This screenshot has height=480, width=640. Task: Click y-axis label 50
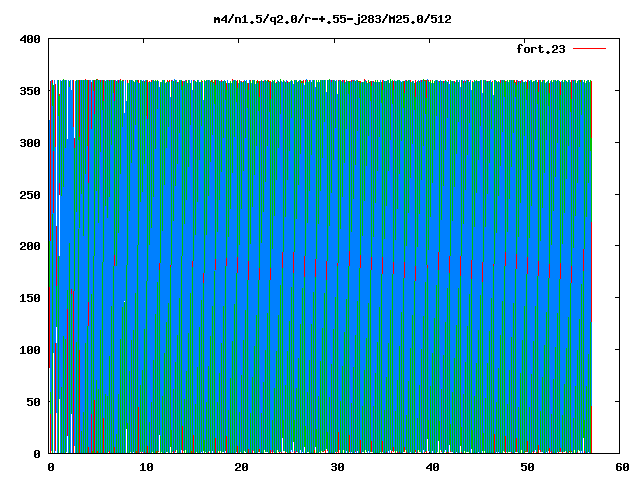[x=33, y=402]
